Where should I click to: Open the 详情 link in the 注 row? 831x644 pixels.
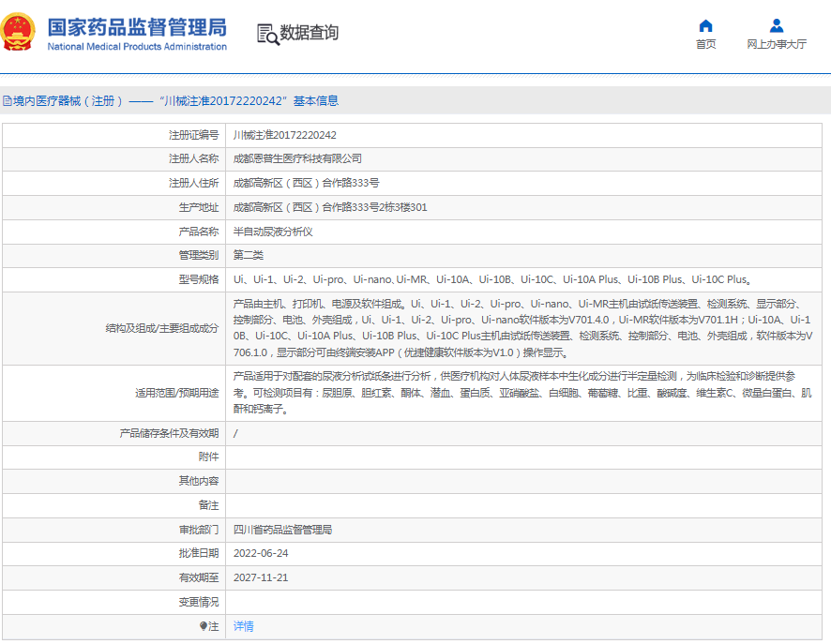point(243,626)
